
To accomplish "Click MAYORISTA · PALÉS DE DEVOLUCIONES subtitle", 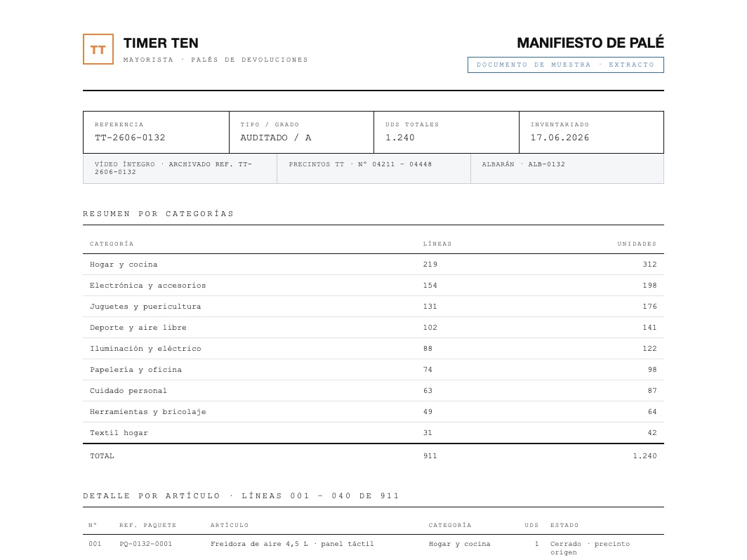I will (216, 60).
